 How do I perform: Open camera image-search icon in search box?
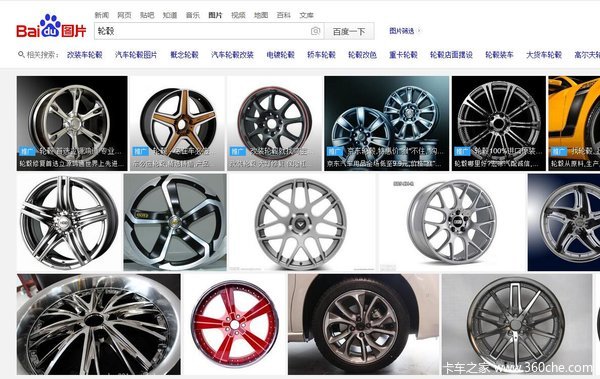coord(315,31)
